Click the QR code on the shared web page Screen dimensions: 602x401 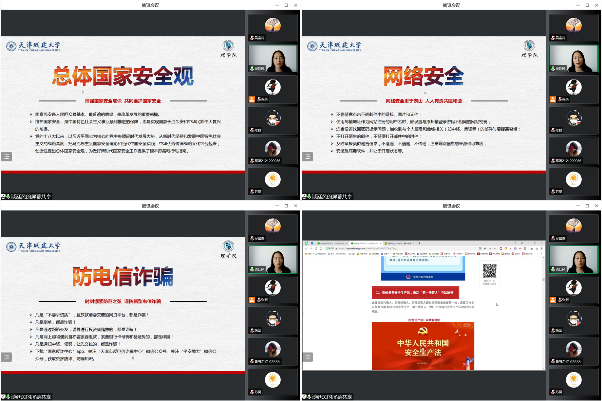click(491, 269)
